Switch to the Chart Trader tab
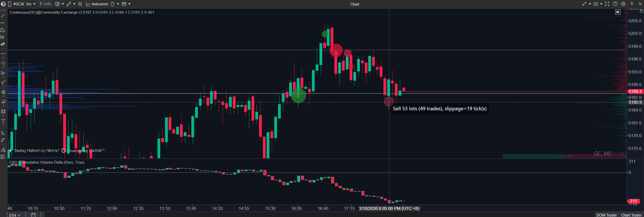The height and width of the screenshot is (217, 644). coord(631,215)
